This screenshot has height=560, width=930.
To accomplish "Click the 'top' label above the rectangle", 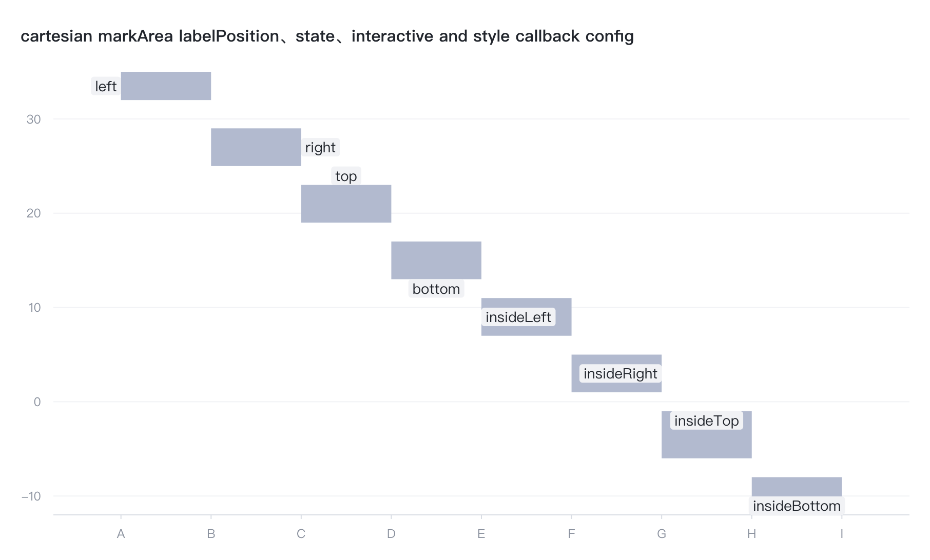I will click(x=346, y=176).
